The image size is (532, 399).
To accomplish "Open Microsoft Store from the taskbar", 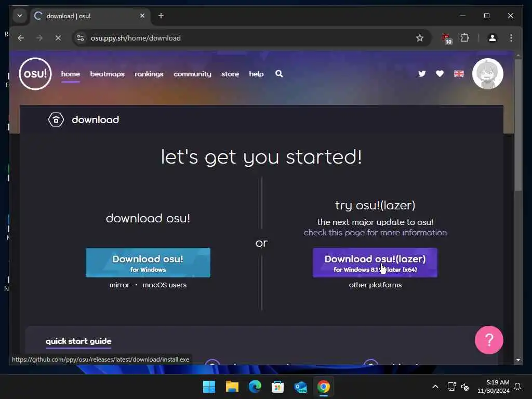I will 277,387.
